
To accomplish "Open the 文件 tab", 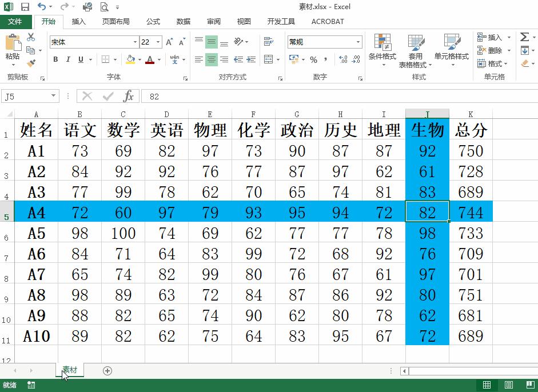I will coord(15,22).
